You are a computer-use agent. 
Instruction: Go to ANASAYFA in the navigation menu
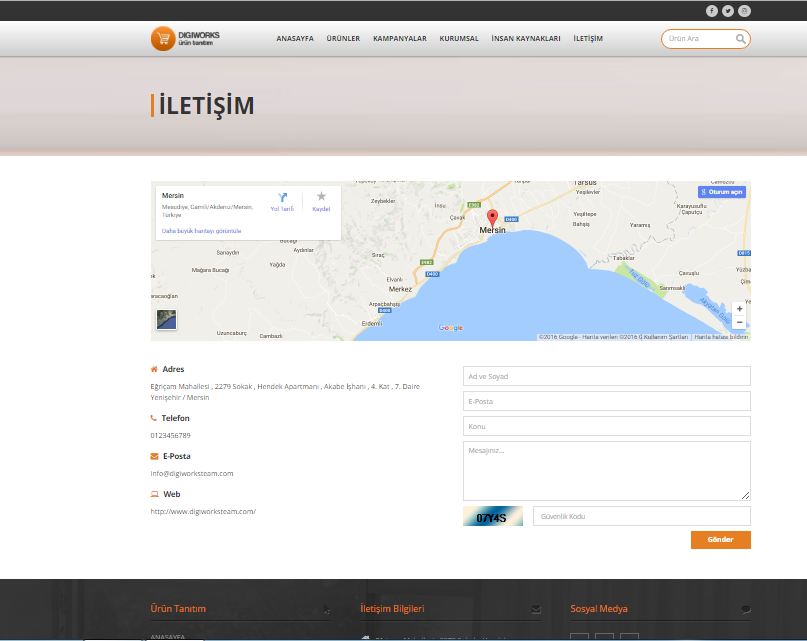pos(295,39)
